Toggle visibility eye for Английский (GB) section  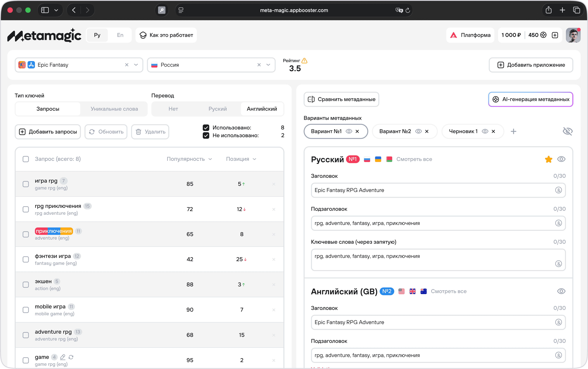coord(561,291)
